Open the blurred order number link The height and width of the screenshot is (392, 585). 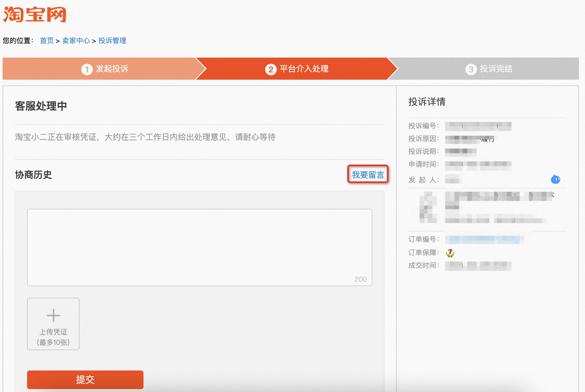coord(484,240)
